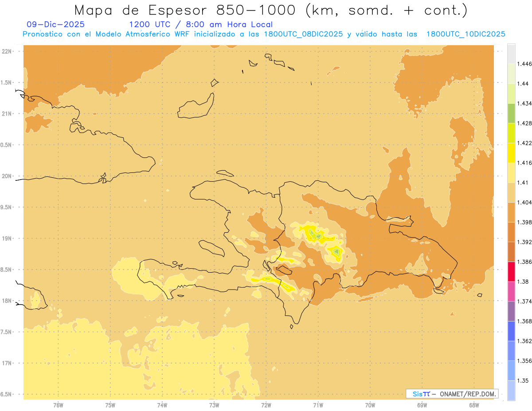Click the time label "1200 UTC / 8:00 am Hora Local"
This screenshot has width=532, height=411.
click(201, 24)
